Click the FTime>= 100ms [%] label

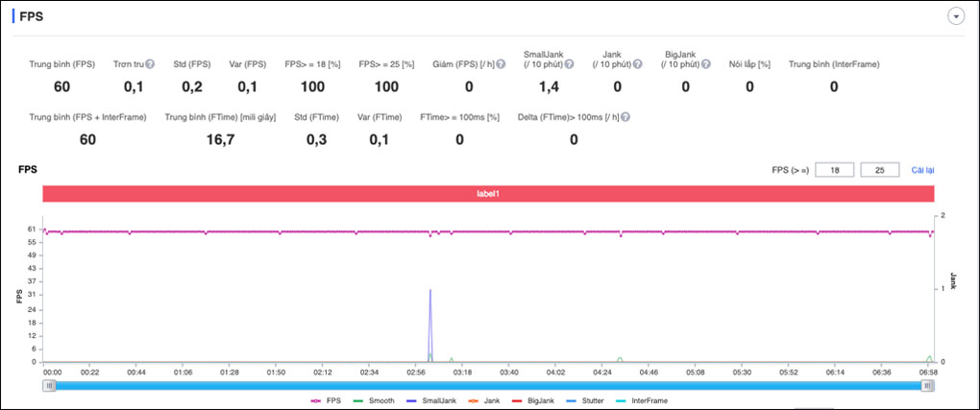pyautogui.click(x=459, y=117)
